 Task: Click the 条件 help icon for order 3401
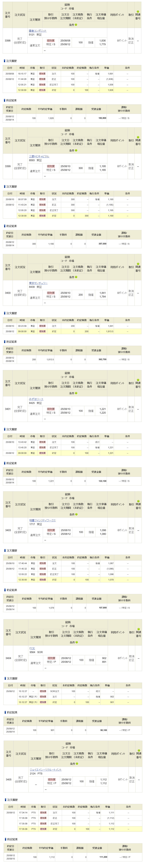tap(76, 393)
